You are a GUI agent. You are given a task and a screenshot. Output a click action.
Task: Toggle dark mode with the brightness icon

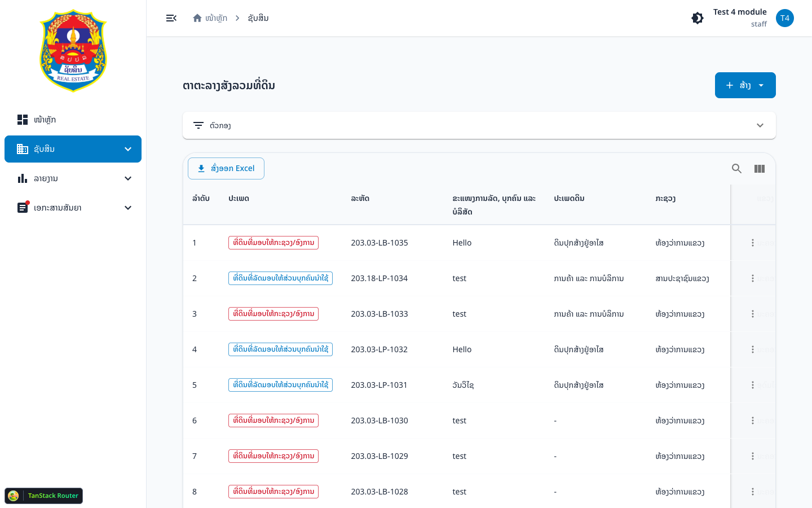click(x=698, y=18)
